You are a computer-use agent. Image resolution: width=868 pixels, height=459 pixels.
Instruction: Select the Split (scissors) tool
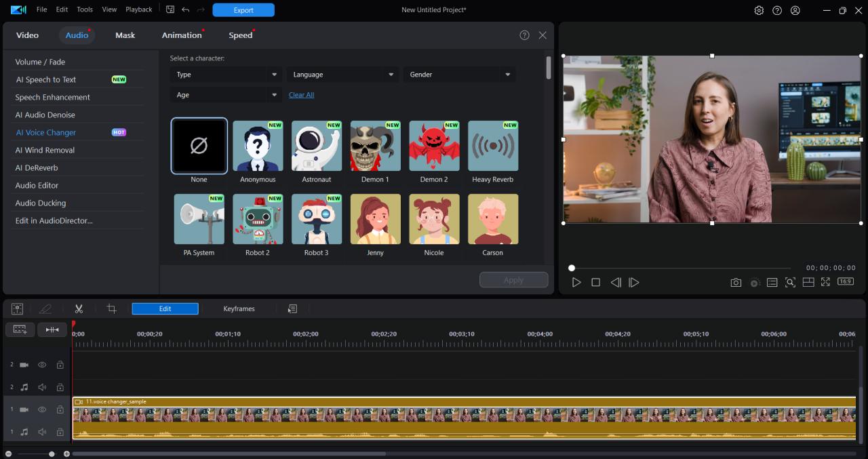pos(79,308)
